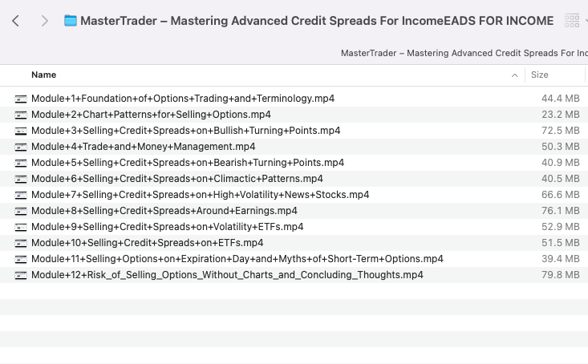
Task: Select Module+11 Expiration Day and Myths file name
Action: [x=237, y=259]
